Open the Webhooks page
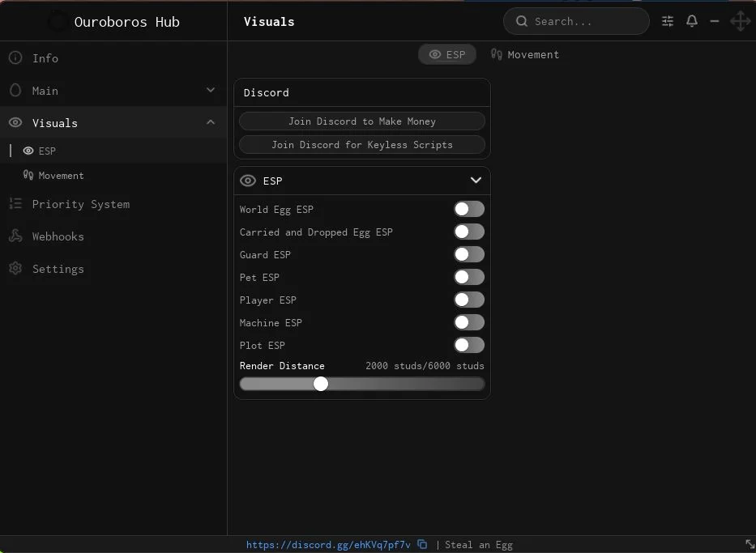The width and height of the screenshot is (756, 553). [113, 236]
